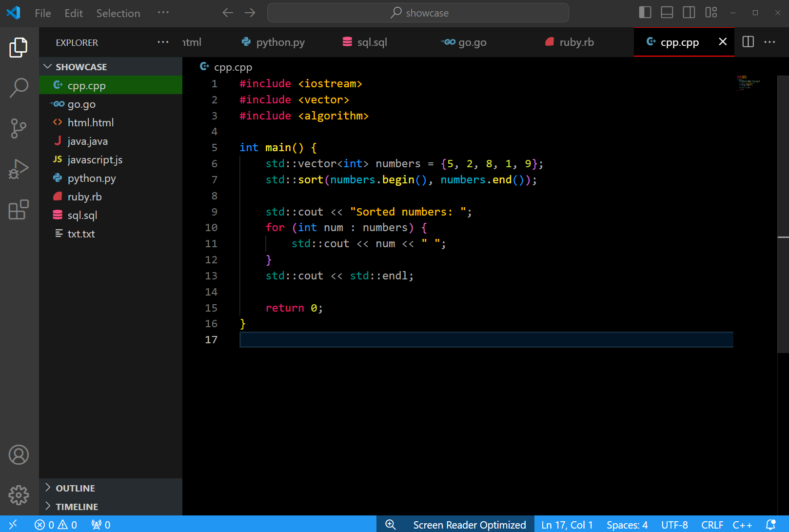
Task: Open ruby.rb from the explorer
Action: (111, 197)
